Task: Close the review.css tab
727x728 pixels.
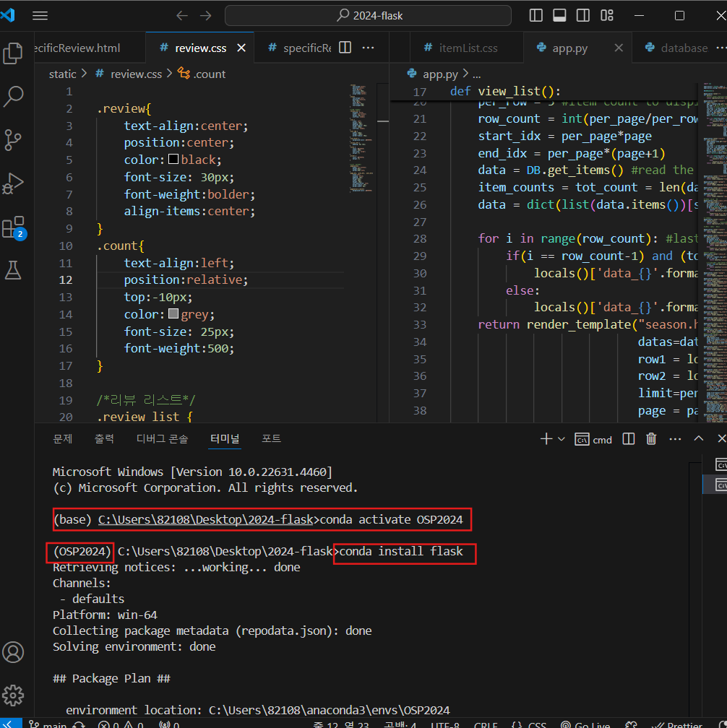Action: 241,48
